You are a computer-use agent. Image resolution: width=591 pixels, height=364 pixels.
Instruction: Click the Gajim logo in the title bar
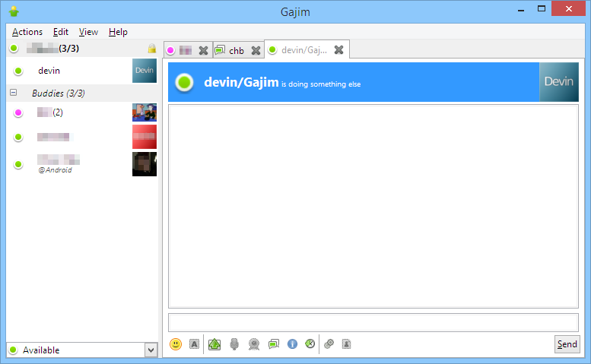[x=14, y=11]
